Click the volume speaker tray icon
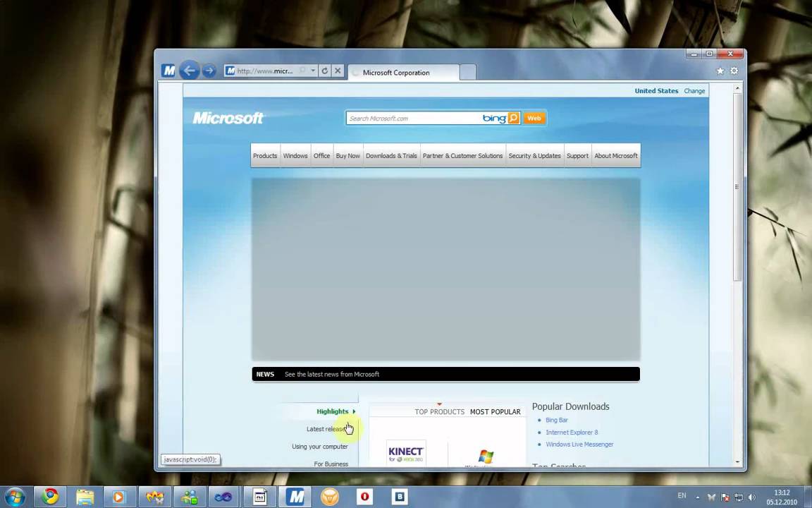 pos(752,497)
